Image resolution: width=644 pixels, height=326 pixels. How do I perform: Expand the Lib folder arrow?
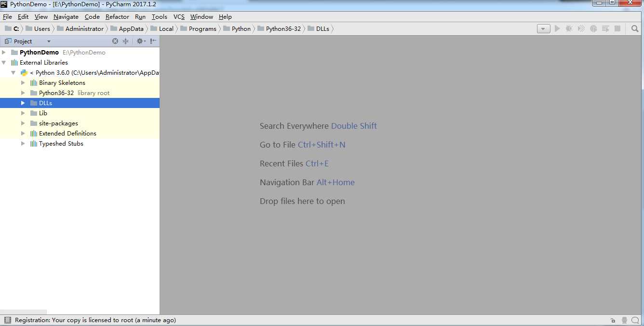(23, 113)
